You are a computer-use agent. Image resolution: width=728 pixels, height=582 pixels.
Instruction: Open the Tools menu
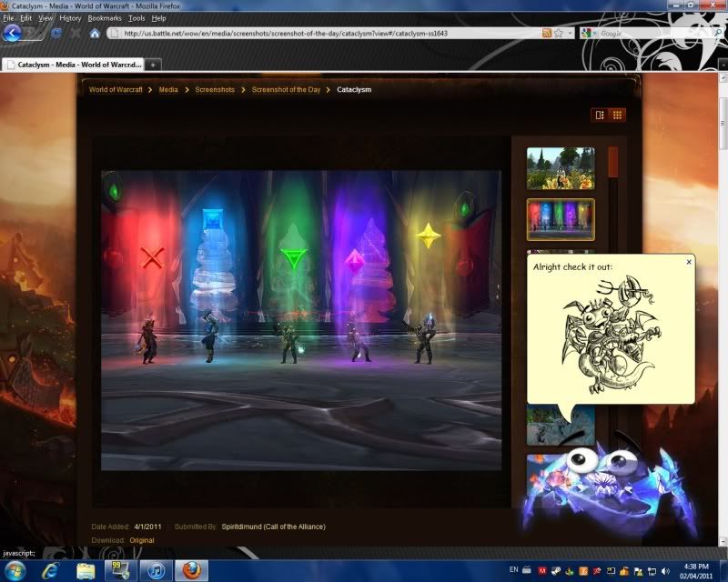[136, 18]
